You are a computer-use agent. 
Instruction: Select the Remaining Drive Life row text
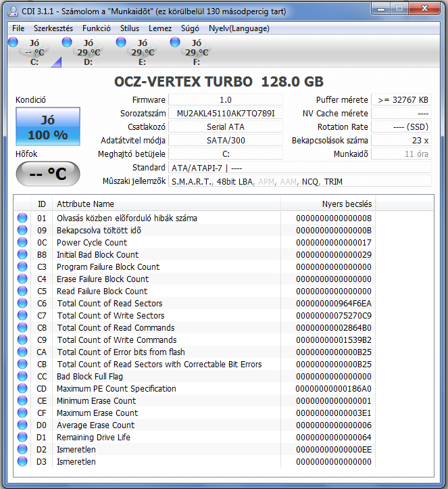(93, 437)
